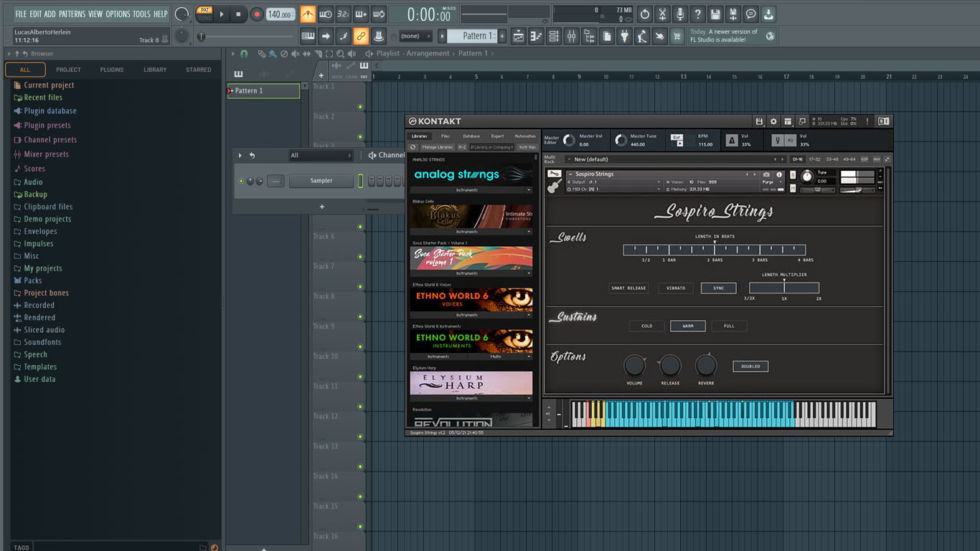
Task: Click the Kontakt Master Vol knob
Action: (569, 141)
